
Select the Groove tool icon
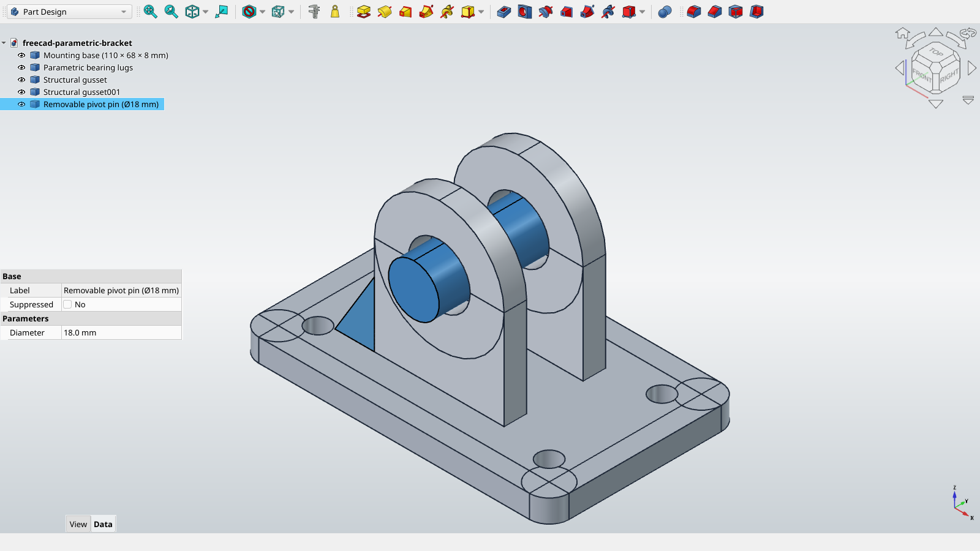pyautogui.click(x=546, y=12)
